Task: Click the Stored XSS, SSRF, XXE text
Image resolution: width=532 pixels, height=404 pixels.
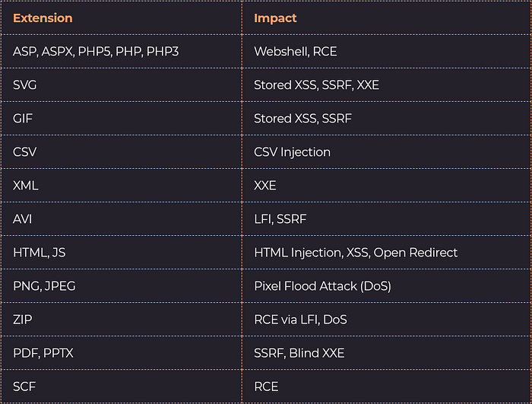Action: pos(317,85)
